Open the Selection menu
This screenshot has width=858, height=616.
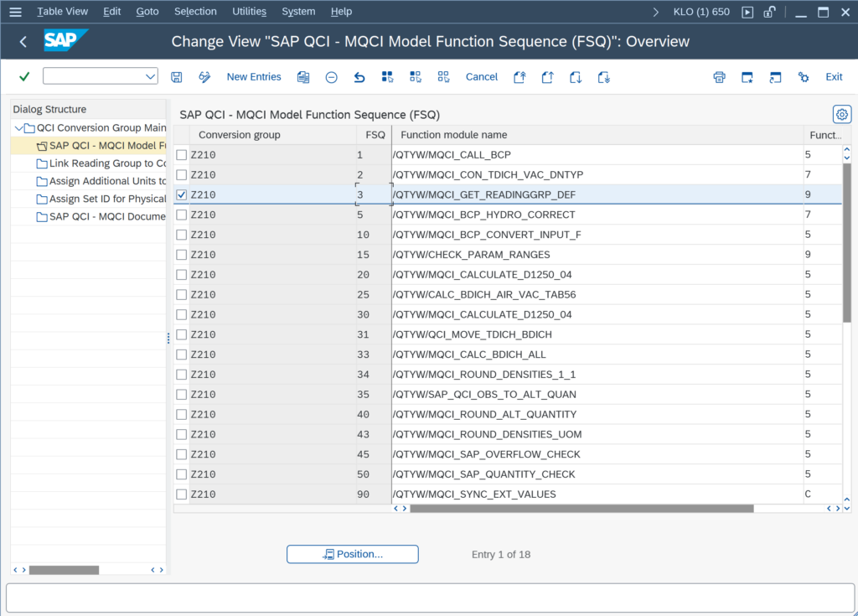click(195, 12)
